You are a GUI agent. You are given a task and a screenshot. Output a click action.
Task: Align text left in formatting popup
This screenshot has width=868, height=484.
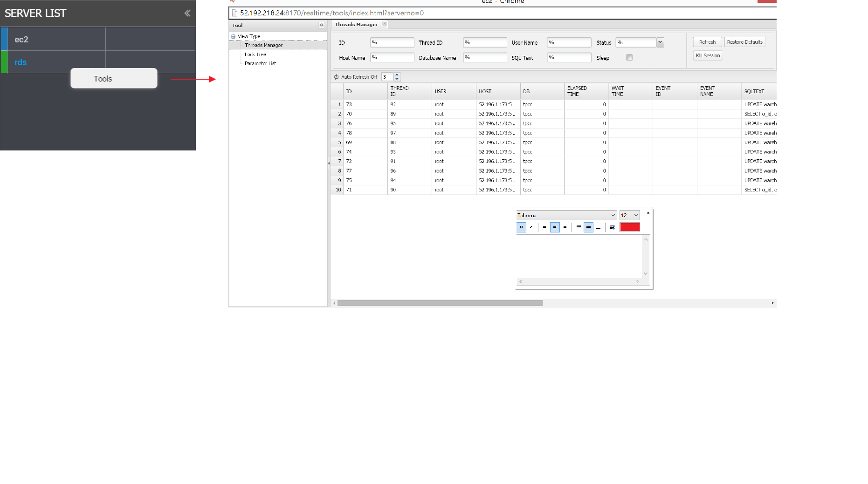click(x=544, y=227)
